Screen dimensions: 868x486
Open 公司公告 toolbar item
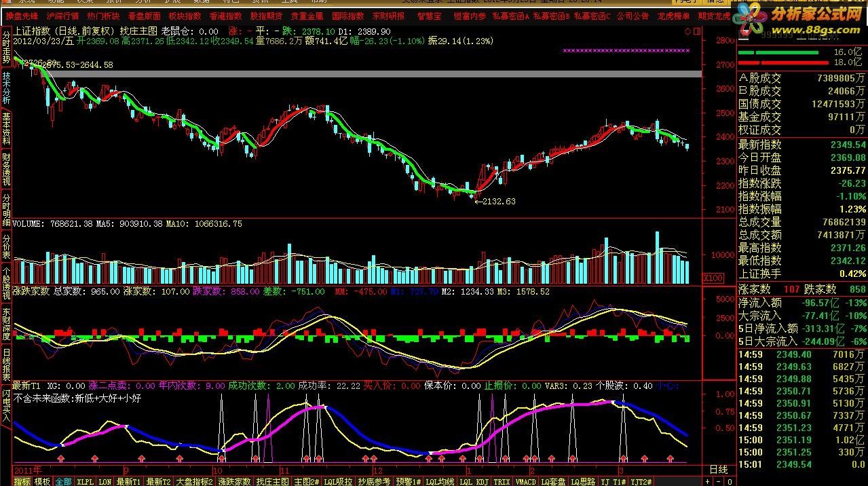coord(633,16)
